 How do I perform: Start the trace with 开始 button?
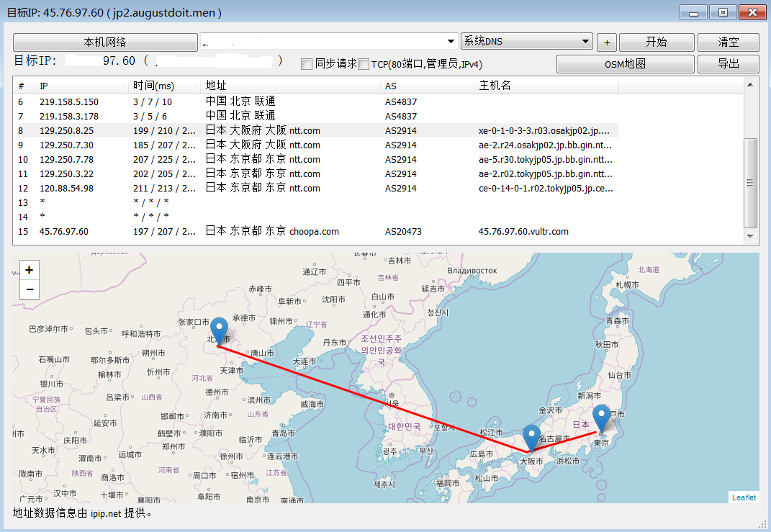(x=657, y=42)
